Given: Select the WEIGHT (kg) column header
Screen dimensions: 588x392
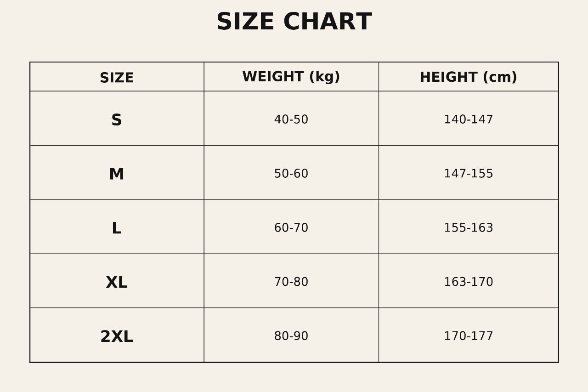Looking at the screenshot, I should (x=291, y=77).
